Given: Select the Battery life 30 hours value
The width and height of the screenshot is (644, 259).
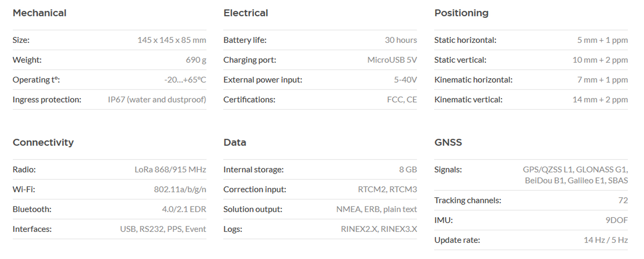Looking at the screenshot, I should point(401,40).
